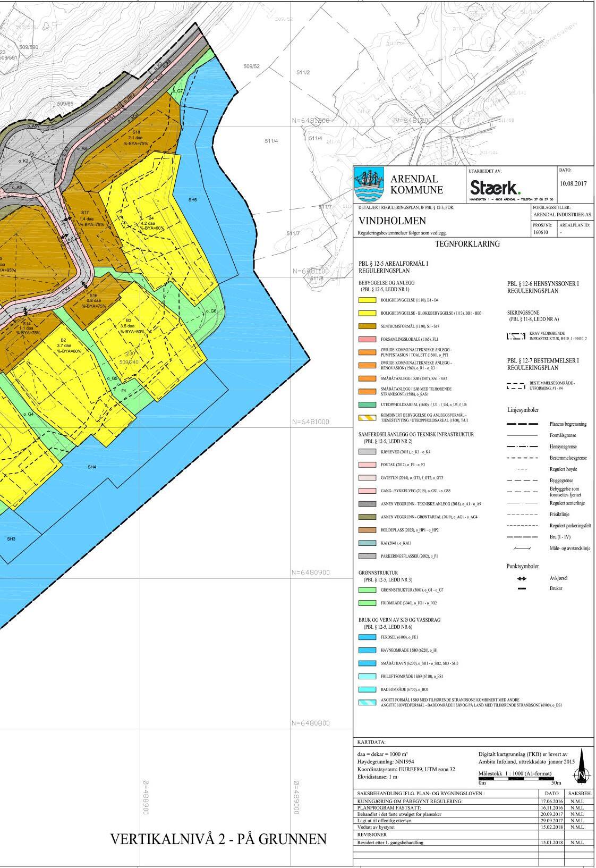Click the Brukar point symbol
Image resolution: width=596 pixels, height=868 pixels.
click(521, 589)
